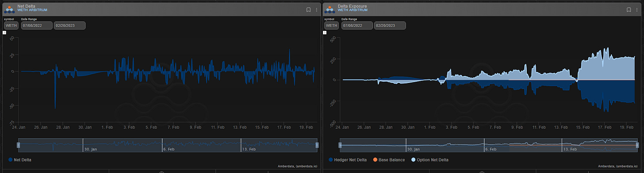The width and height of the screenshot is (644, 173).
Task: Click the 17. Feb axis label on Net Delta chart
Action: [284, 127]
